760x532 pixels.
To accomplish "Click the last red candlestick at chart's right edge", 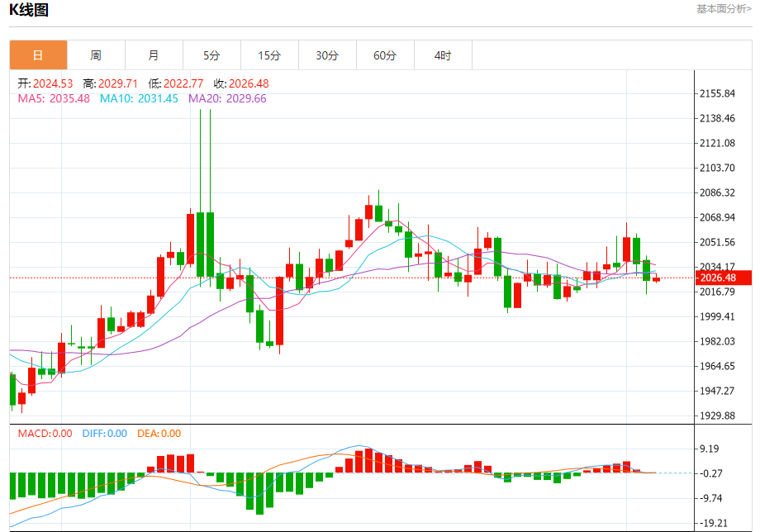I will (656, 278).
